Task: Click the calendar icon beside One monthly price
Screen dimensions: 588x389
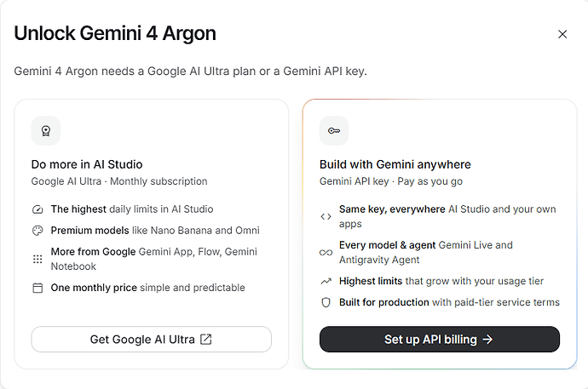Action: (x=37, y=288)
